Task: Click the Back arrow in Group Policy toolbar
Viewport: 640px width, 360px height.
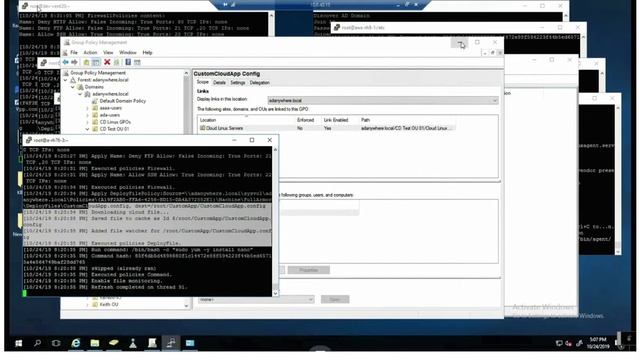Action: pos(66,62)
